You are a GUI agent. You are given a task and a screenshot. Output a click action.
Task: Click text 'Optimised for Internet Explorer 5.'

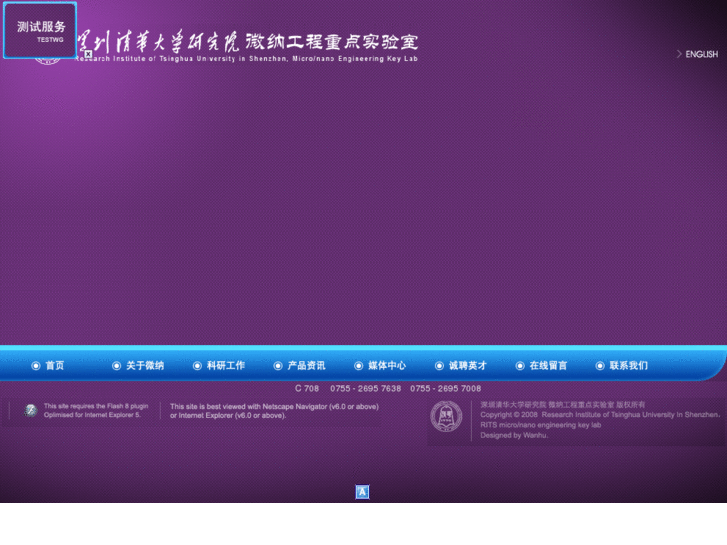tap(92, 415)
